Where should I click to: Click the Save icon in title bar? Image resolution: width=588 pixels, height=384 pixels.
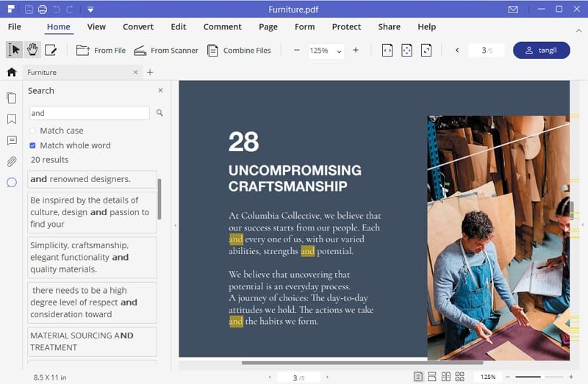[x=29, y=10]
